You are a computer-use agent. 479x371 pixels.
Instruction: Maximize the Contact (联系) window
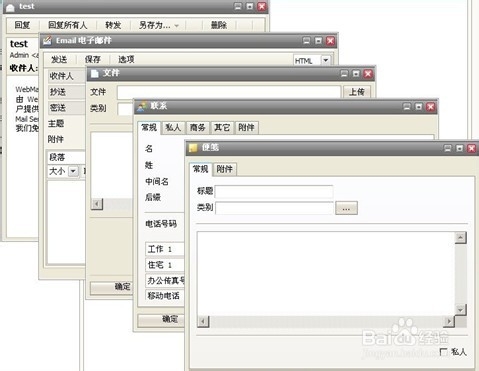click(x=419, y=107)
